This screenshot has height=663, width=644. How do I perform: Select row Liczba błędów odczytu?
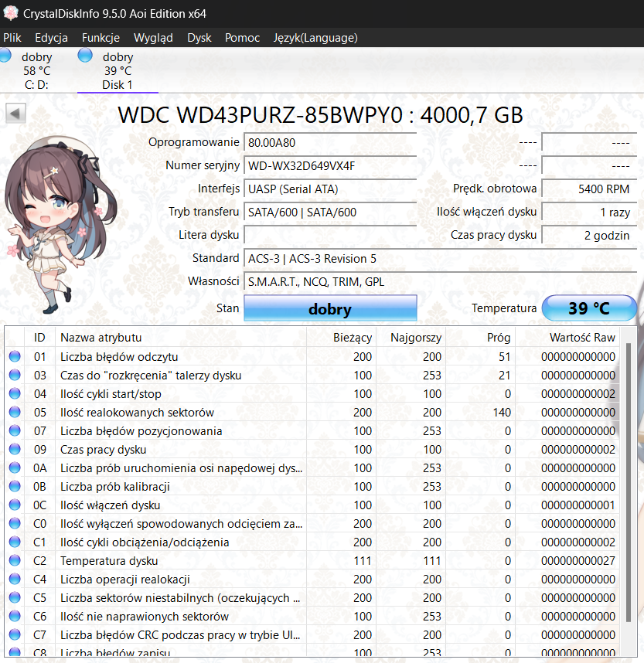312,356
